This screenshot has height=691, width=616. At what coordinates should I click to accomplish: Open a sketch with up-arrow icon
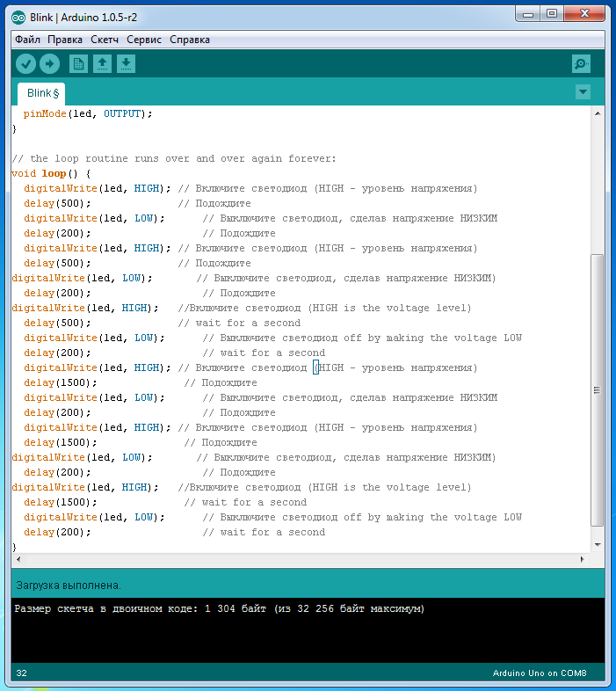pyautogui.click(x=103, y=63)
